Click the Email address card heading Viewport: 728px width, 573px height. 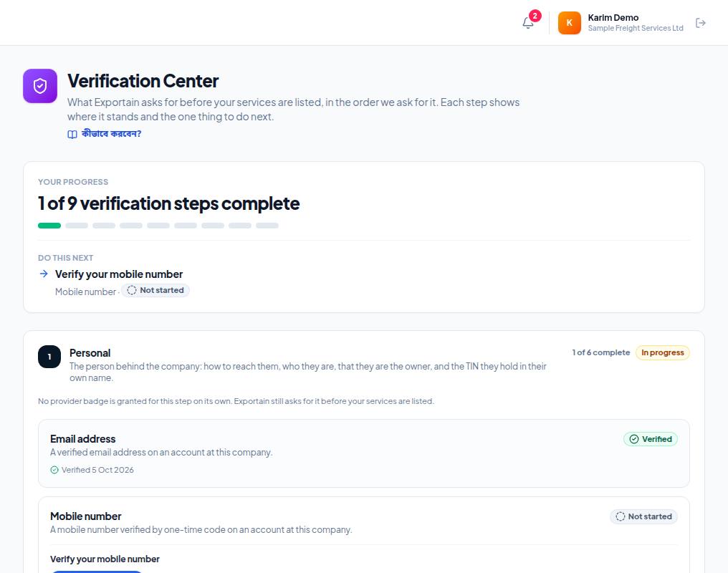tap(82, 439)
